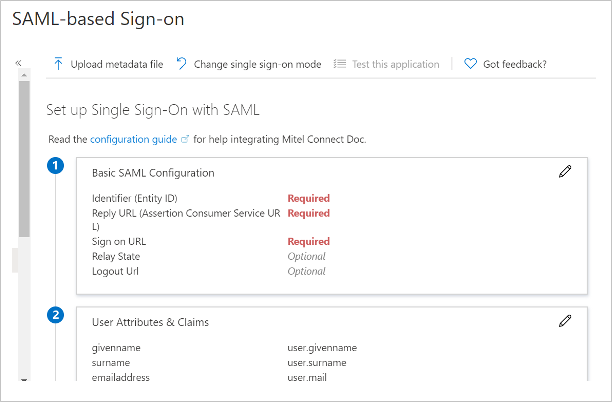
Task: Click the external link icon beside configuration guide
Action: click(x=185, y=139)
